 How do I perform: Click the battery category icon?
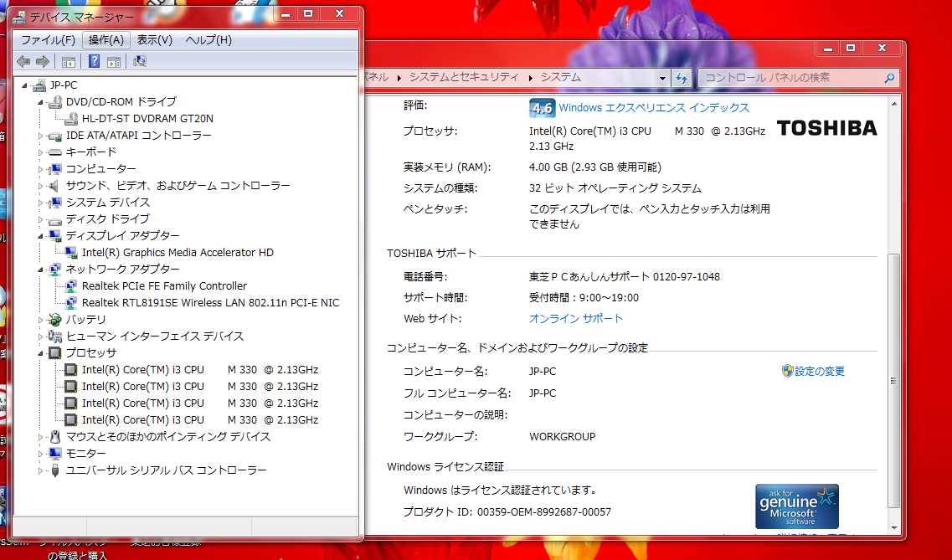(55, 319)
